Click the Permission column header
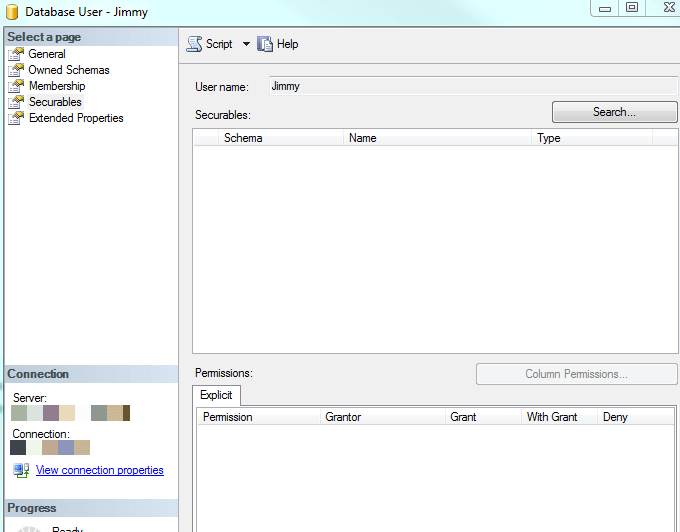The height and width of the screenshot is (532, 680). [259, 417]
